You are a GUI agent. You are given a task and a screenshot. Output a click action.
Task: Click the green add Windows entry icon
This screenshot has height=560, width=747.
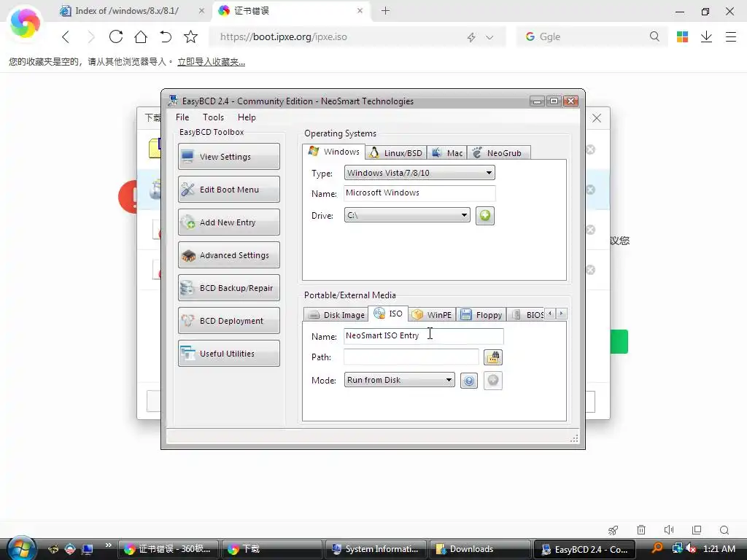(485, 216)
